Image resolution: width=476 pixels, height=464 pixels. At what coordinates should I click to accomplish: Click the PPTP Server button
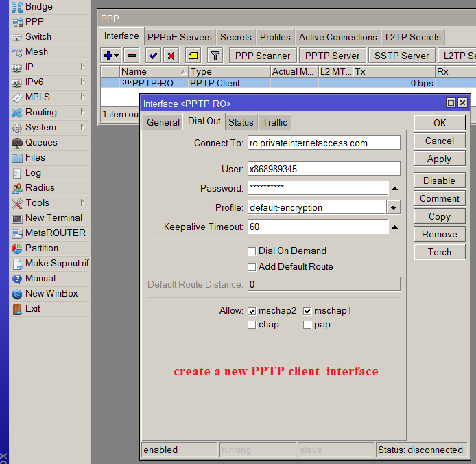coord(333,56)
